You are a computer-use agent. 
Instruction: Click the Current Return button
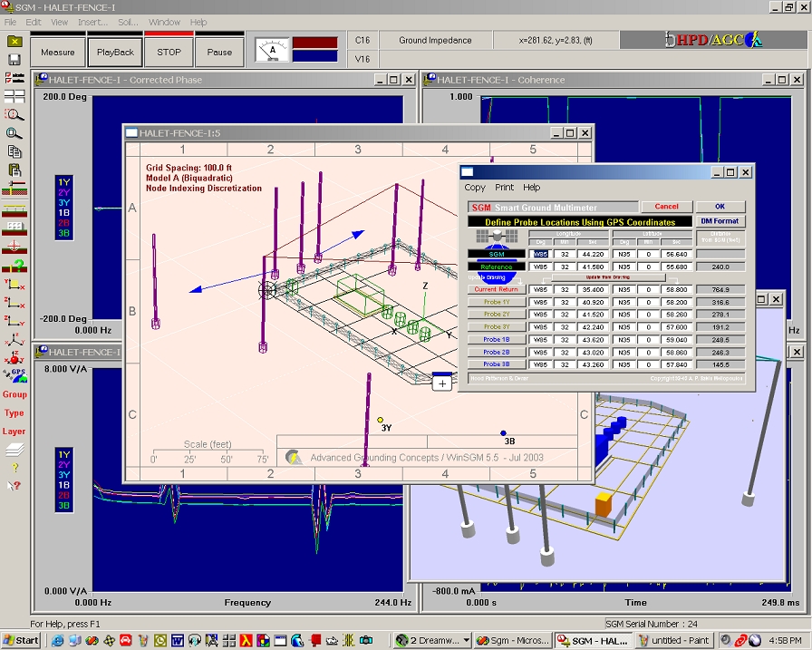coord(496,289)
